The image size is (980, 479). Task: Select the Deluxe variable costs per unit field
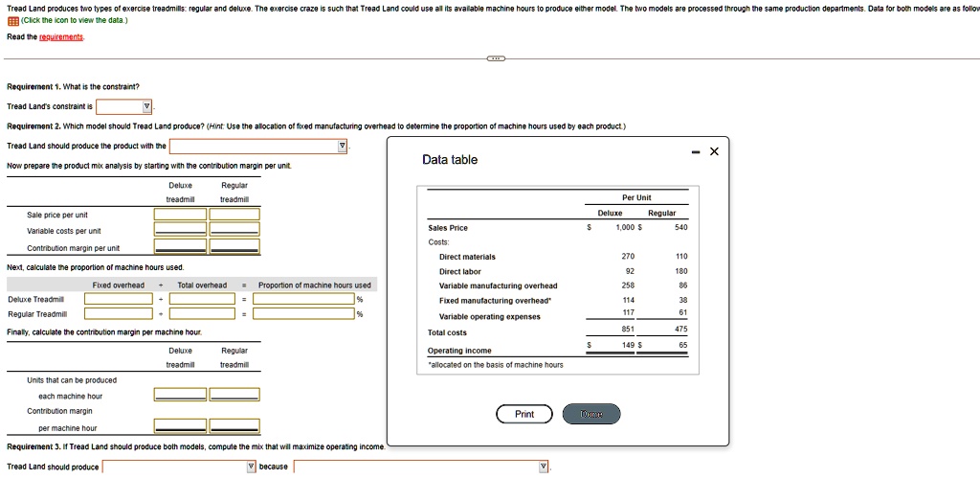(180, 230)
